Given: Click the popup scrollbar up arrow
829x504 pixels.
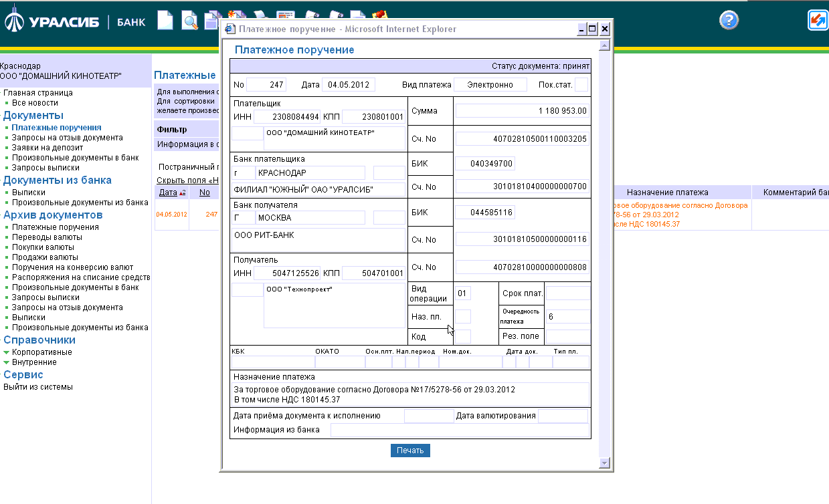Looking at the screenshot, I should coord(604,45).
